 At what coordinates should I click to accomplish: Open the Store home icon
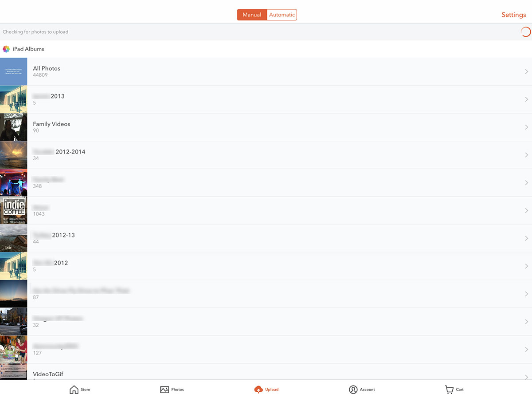tap(74, 390)
